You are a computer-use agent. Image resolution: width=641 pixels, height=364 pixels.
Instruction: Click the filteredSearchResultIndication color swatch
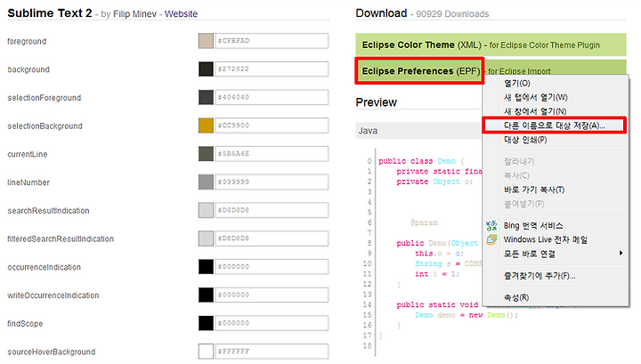point(206,239)
